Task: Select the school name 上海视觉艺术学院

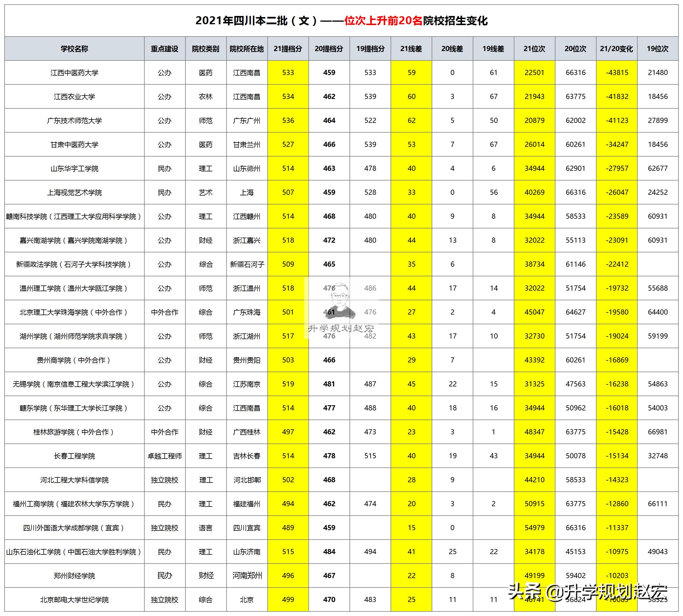Action: tap(74, 192)
